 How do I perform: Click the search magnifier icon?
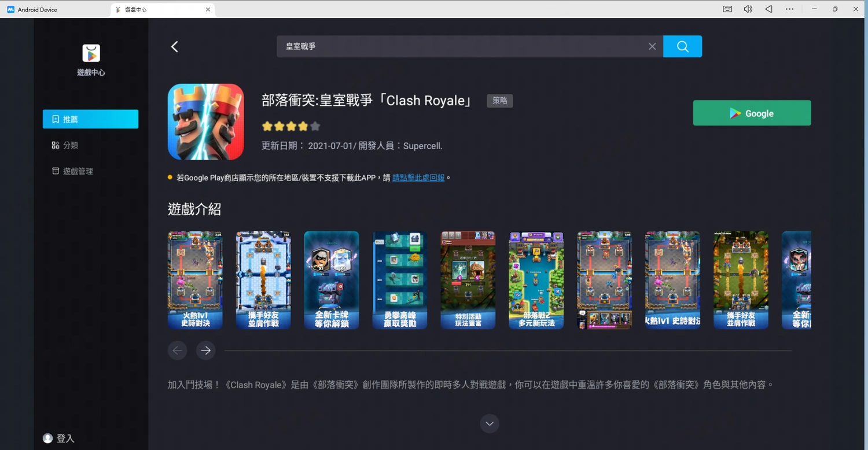[682, 46]
